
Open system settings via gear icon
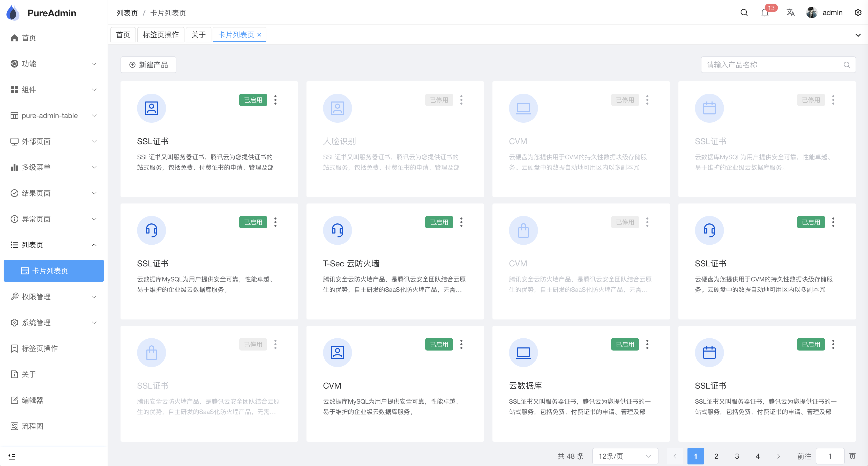[x=858, y=12]
